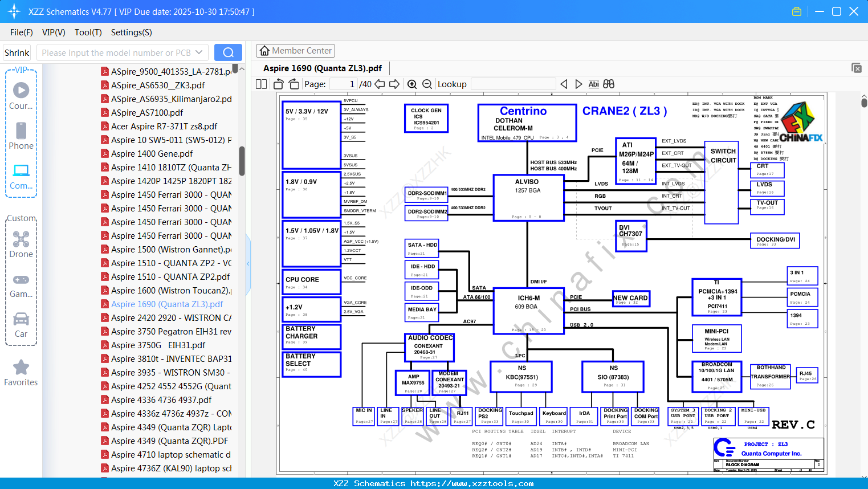The width and height of the screenshot is (868, 489).
Task: Select Aspire 3810t - INVENTEC BAP31 file
Action: (x=172, y=358)
